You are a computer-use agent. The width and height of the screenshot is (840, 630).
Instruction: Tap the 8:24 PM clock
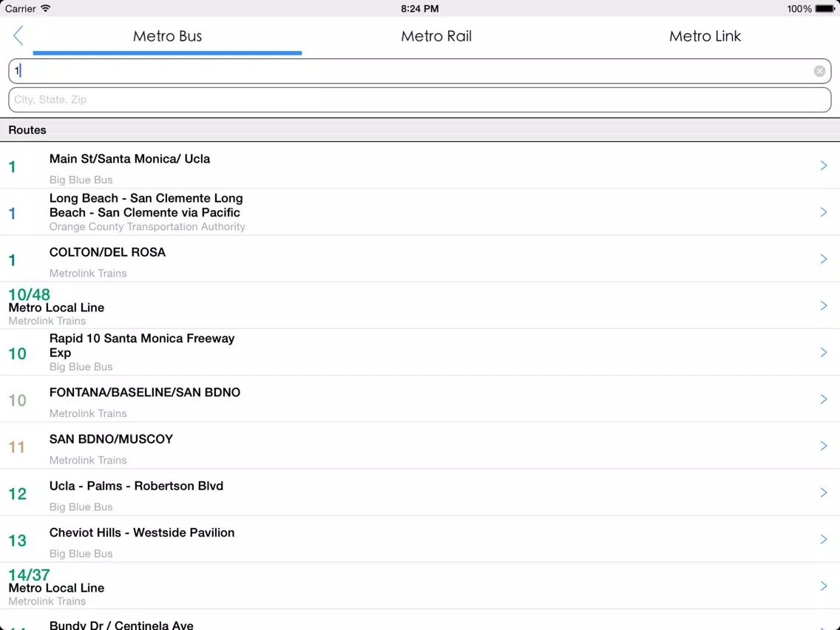419,9
